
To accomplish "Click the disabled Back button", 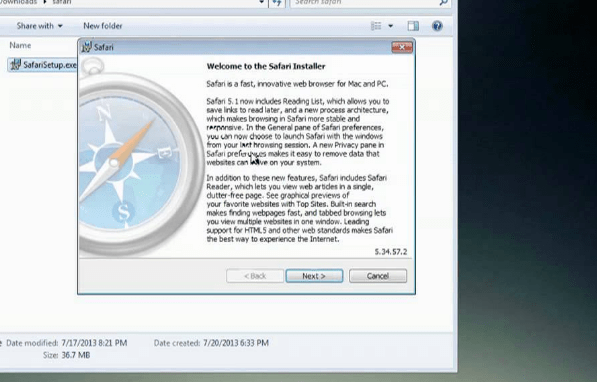I will pos(255,276).
